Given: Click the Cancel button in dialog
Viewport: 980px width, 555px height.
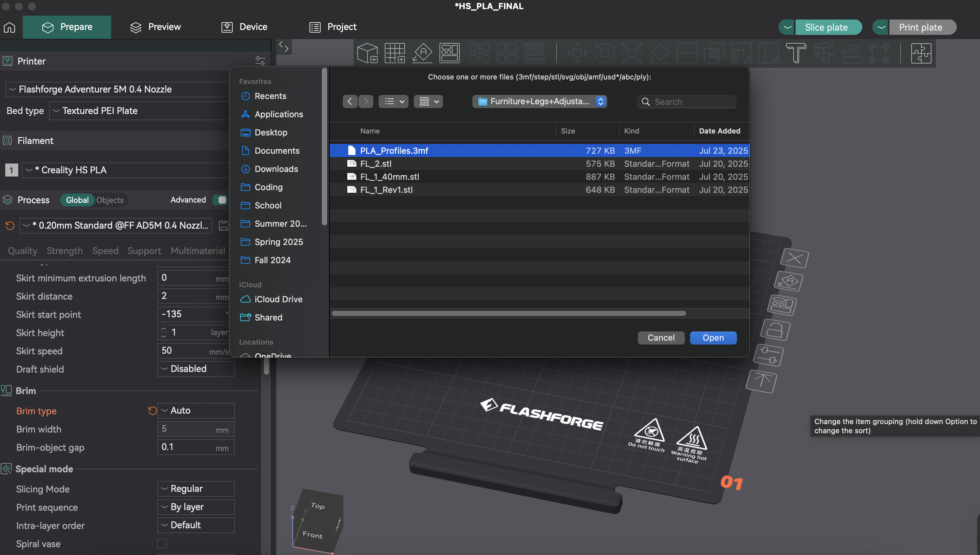Looking at the screenshot, I should point(661,338).
